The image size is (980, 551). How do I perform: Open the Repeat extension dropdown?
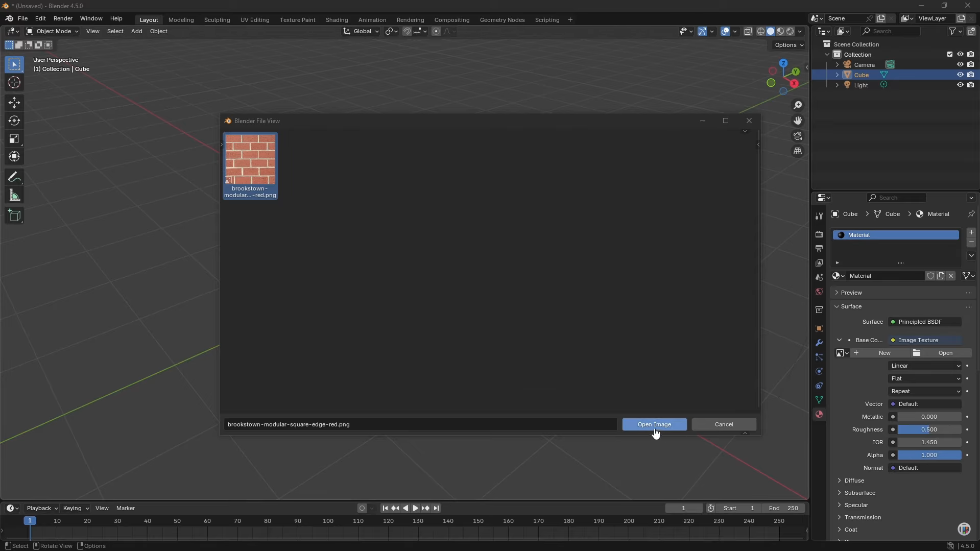click(x=925, y=391)
